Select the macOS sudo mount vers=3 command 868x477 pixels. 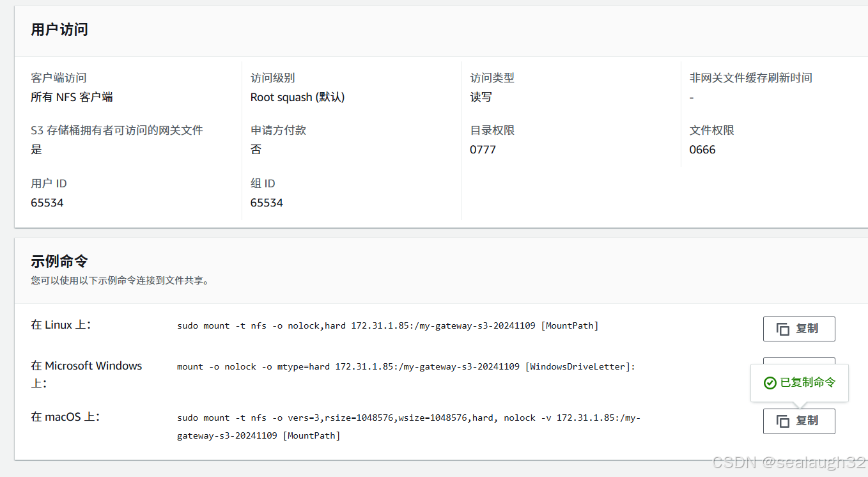coord(409,426)
